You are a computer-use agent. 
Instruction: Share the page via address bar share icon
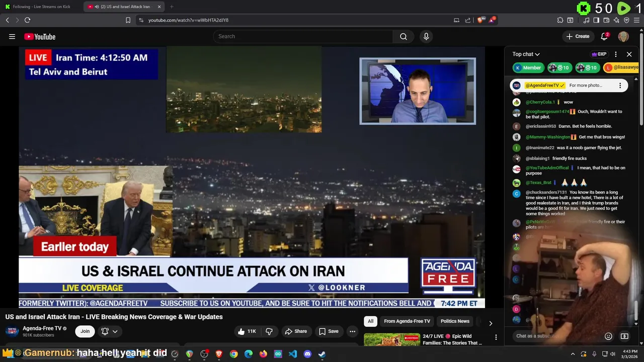(468, 20)
